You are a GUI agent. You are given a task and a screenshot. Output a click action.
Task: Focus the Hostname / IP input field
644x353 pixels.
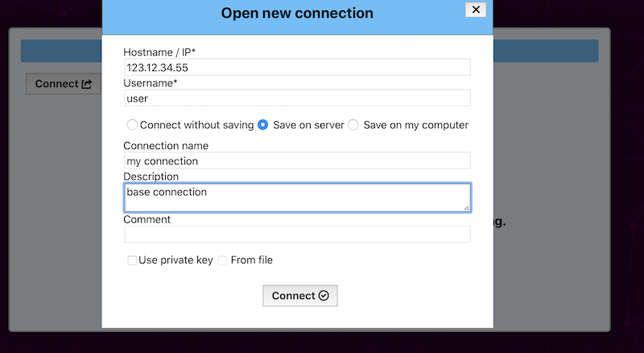coord(296,68)
